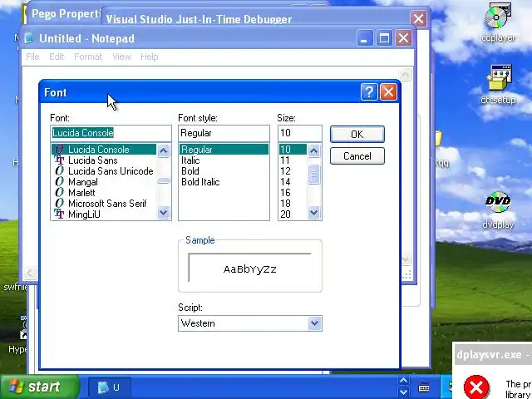532x399 pixels.
Task: Click the OpenType icon beside Mangal
Action: tap(59, 182)
